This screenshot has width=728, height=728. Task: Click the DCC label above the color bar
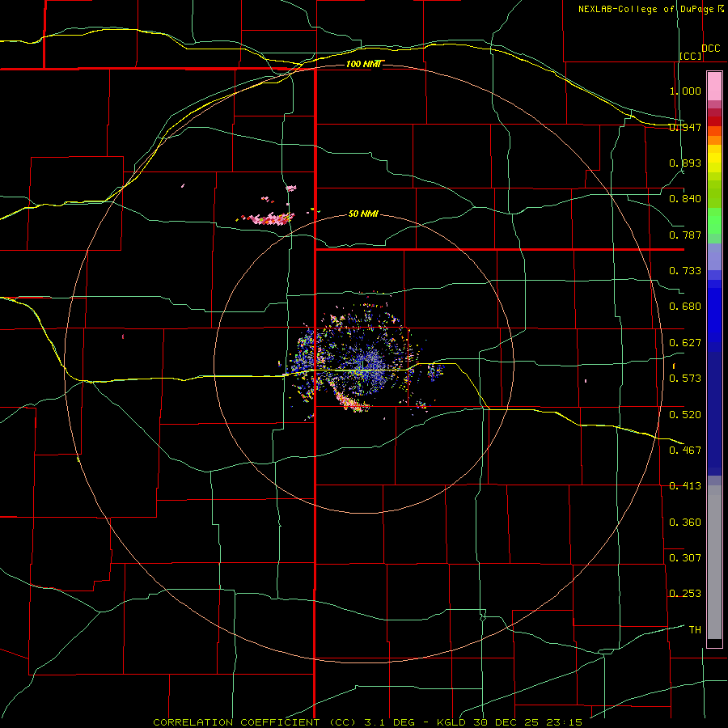click(x=711, y=49)
